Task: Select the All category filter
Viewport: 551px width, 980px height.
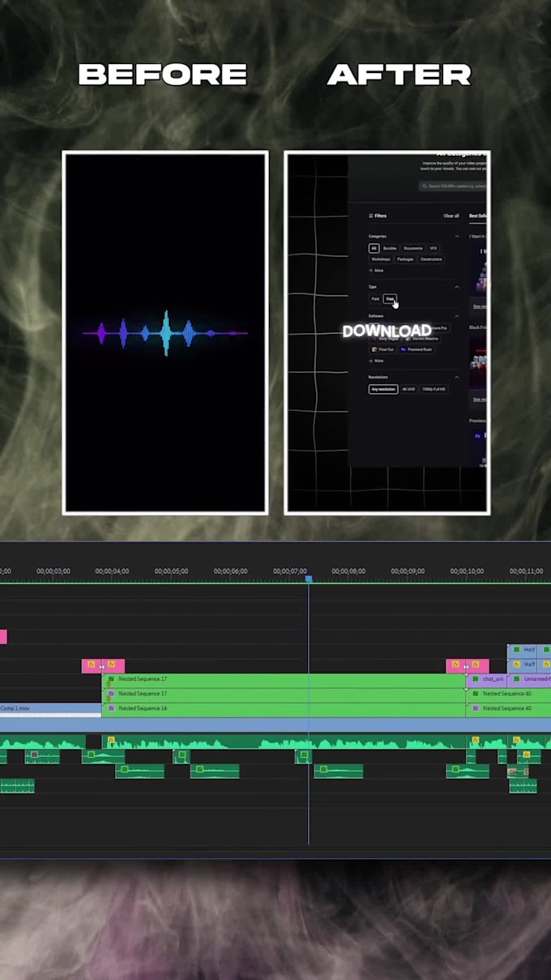Action: coord(374,248)
